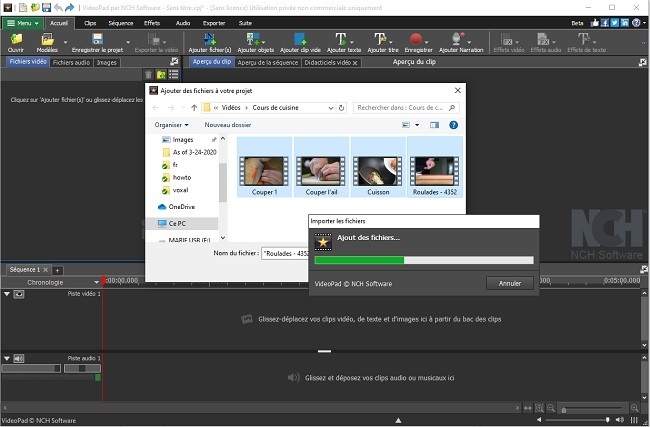Click the Ajouter objets icon

click(252, 39)
